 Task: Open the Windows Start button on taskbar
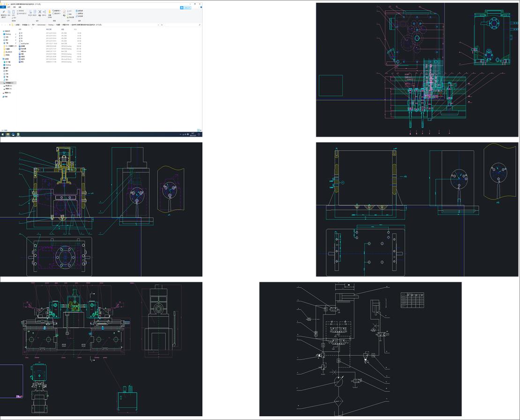click(2, 134)
